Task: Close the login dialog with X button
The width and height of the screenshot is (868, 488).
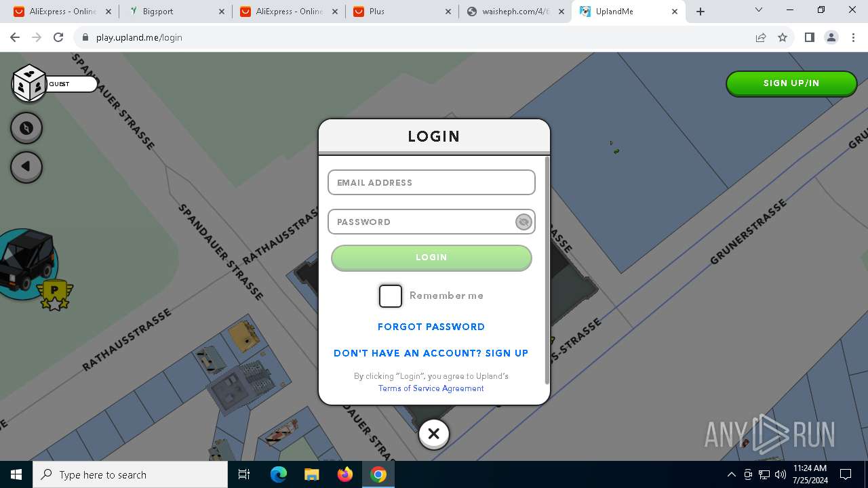Action: 434,434
